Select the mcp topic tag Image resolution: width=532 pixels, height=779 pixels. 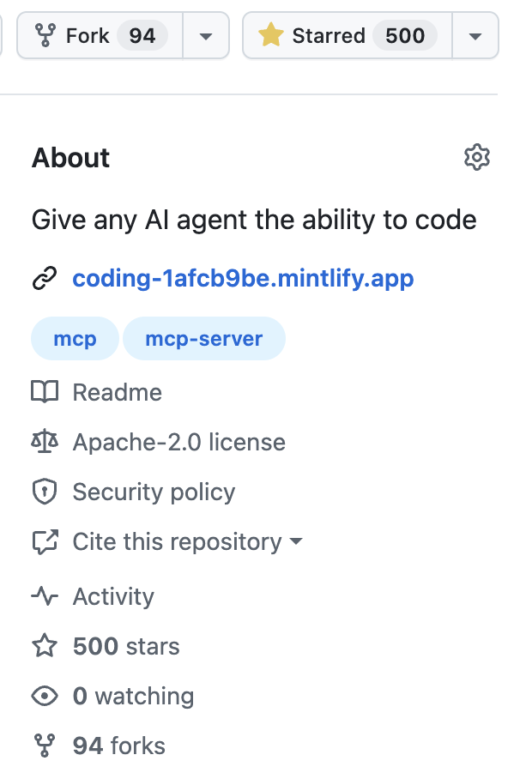coord(75,338)
